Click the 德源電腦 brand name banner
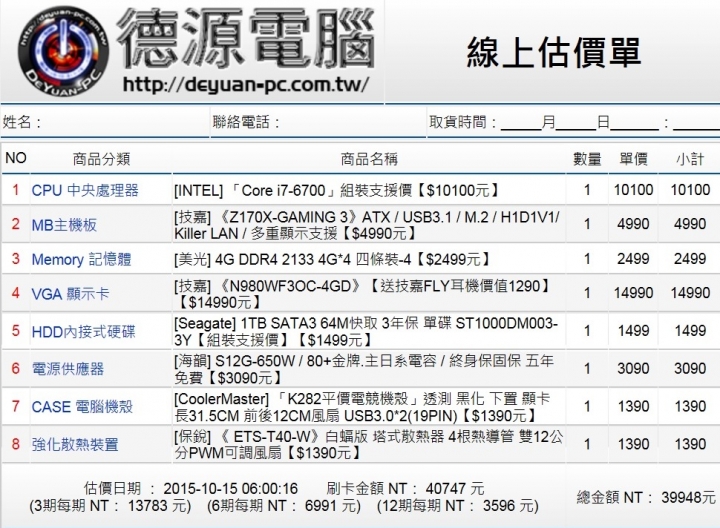Image resolution: width=720 pixels, height=528 pixels. tap(246, 38)
